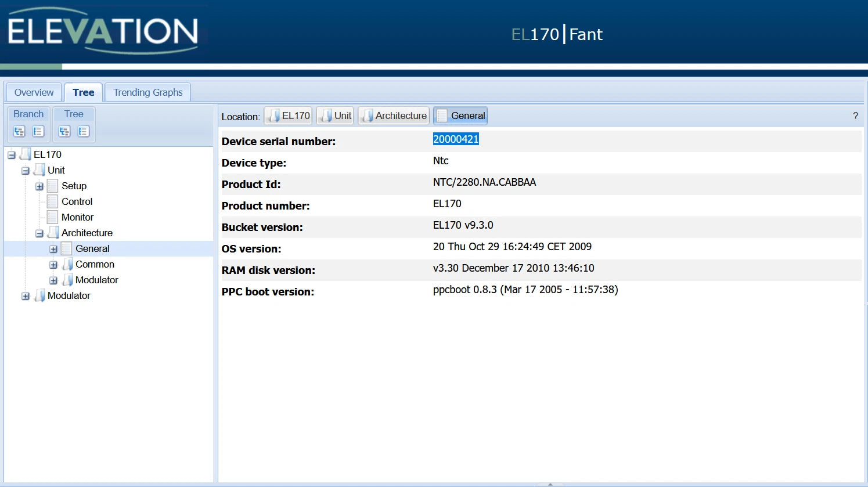Select the Tree tab
868x487 pixels.
pos(84,92)
